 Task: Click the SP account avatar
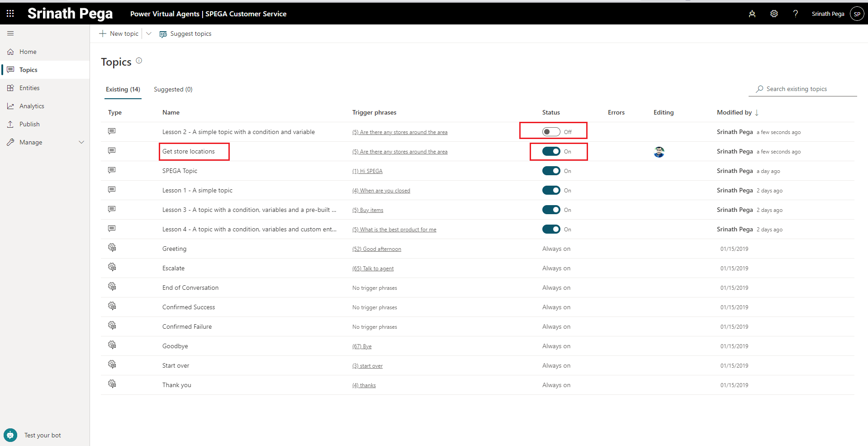pos(857,14)
